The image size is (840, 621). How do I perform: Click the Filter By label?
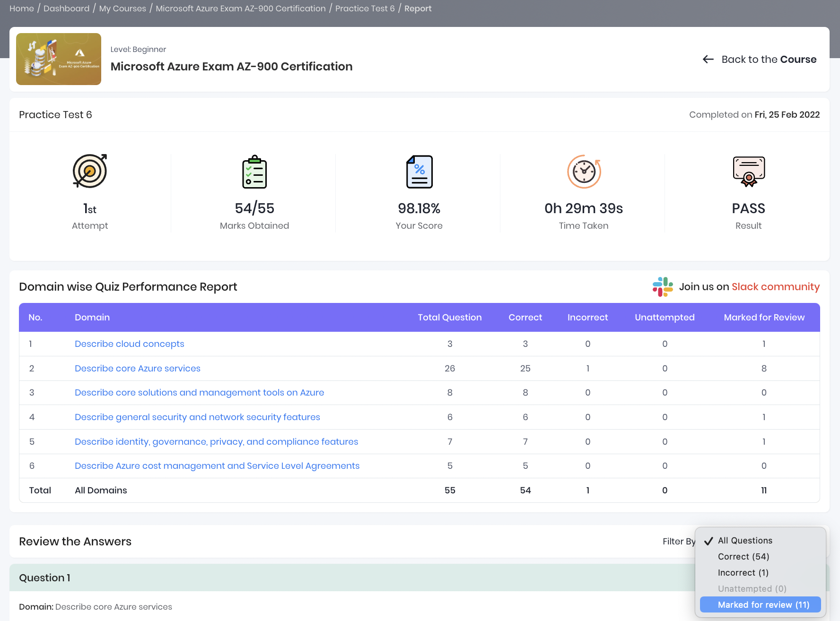pos(679,542)
